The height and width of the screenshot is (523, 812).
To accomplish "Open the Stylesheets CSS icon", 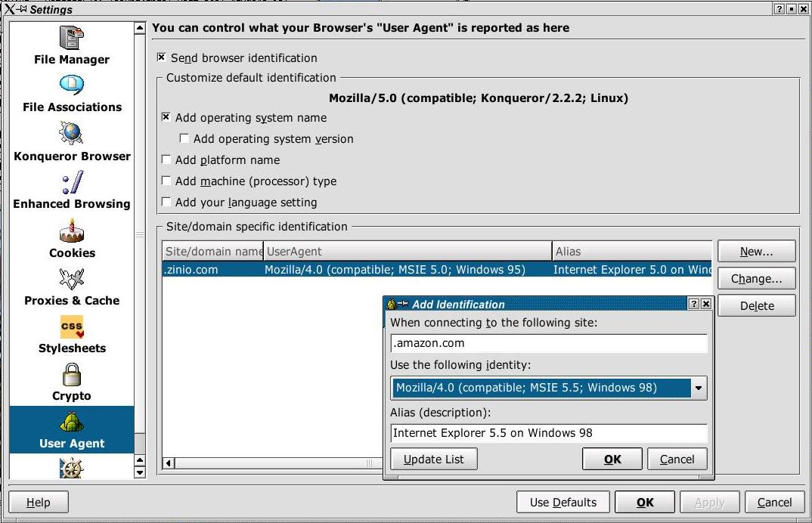I will click(x=72, y=326).
